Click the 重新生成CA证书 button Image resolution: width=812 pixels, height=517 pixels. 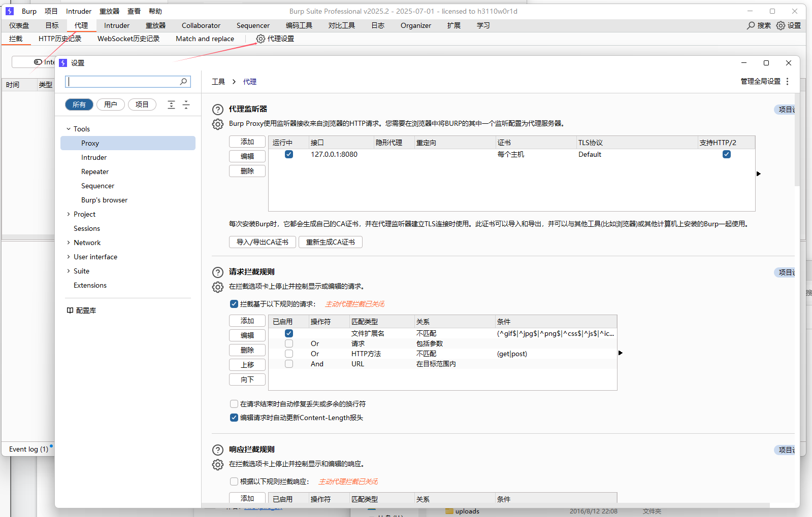pyautogui.click(x=330, y=242)
